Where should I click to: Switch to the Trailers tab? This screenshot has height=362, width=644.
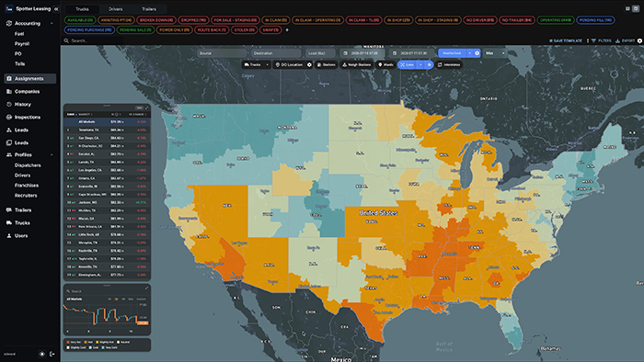click(x=149, y=9)
